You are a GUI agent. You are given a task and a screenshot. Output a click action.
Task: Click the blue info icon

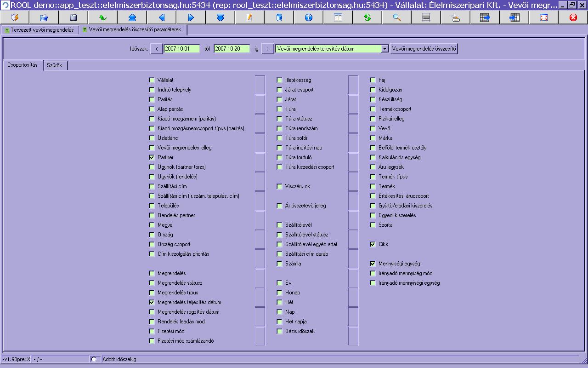point(308,17)
